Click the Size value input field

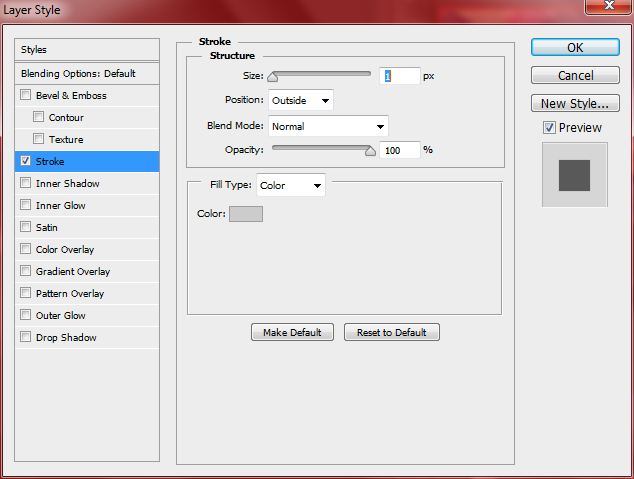pyautogui.click(x=399, y=76)
